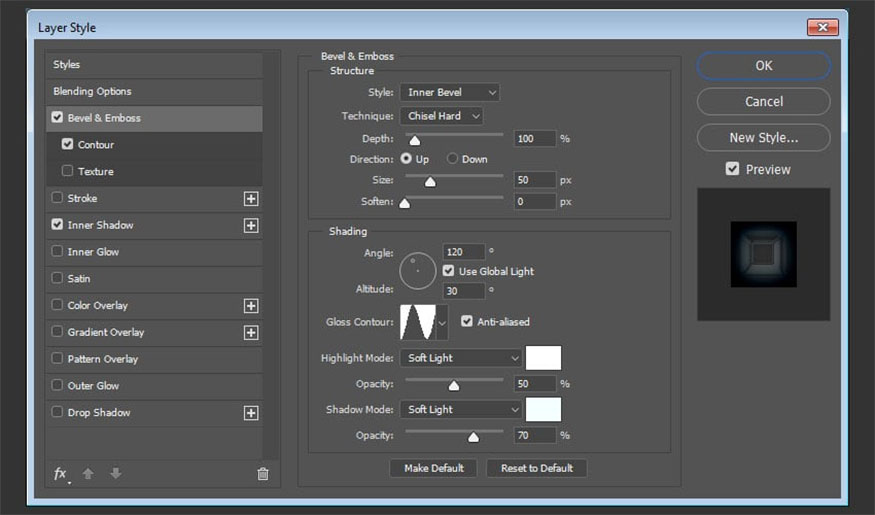Open the Technique dropdown showing Chisel Hard
Screen dimensions: 875x515
point(441,116)
